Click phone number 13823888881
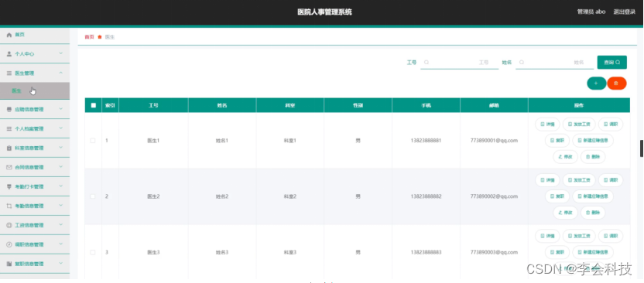 426,141
